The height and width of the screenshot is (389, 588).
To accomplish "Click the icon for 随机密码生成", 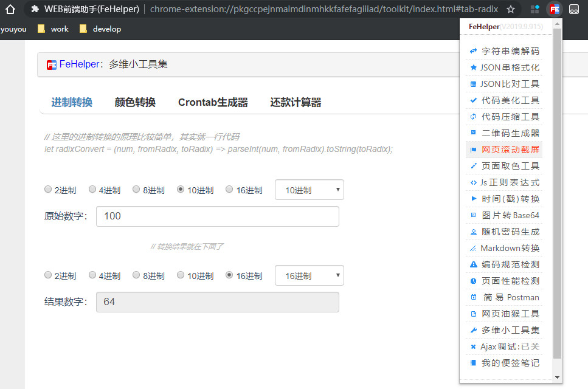I will [473, 232].
